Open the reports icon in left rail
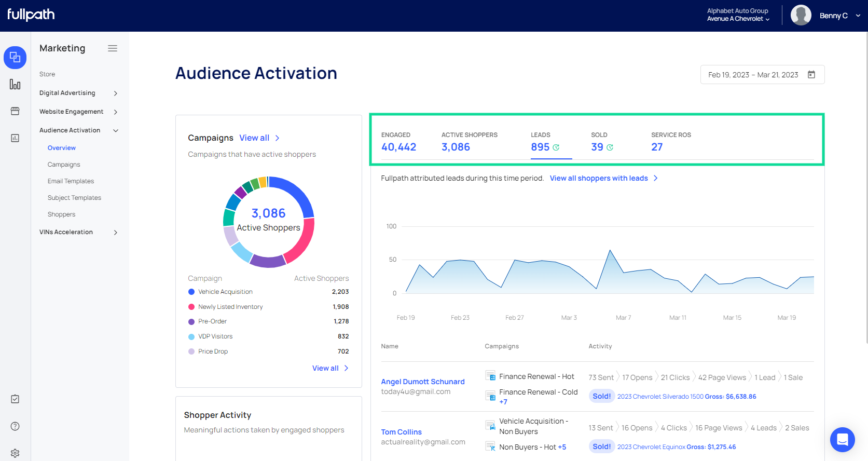This screenshot has height=461, width=868. pyautogui.click(x=15, y=138)
